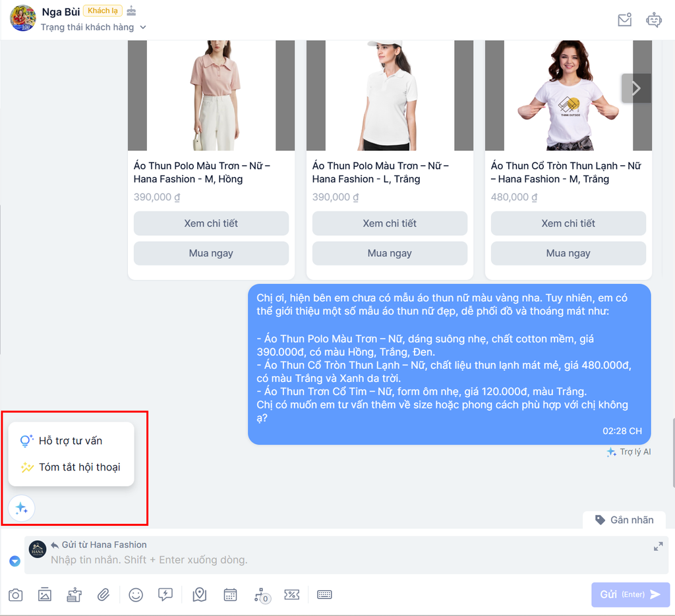Select Hỗ trợ tư vấn from the AI menu
The image size is (675, 616).
[x=69, y=440]
